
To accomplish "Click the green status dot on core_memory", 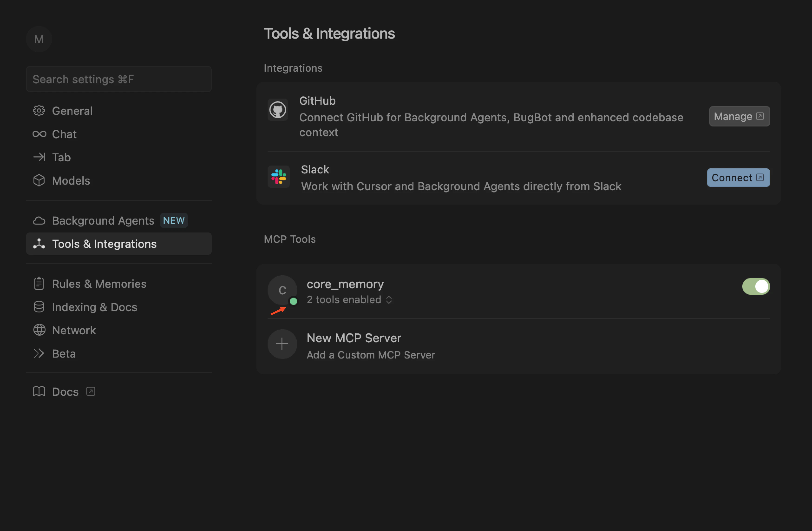I will pos(293,301).
